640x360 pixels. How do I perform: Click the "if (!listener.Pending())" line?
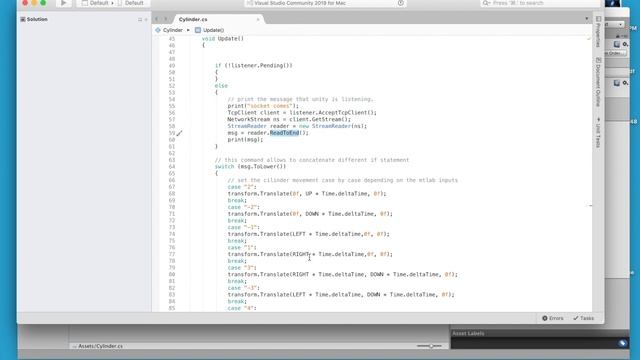(x=253, y=65)
